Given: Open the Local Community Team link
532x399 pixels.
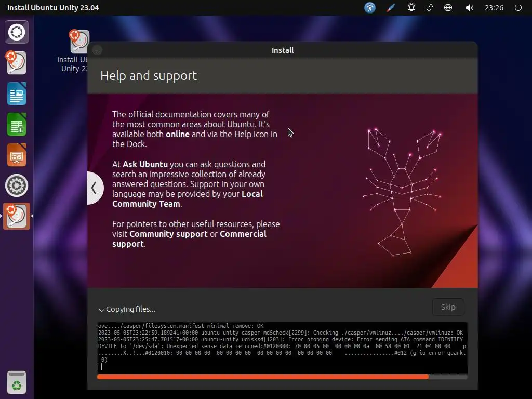Looking at the screenshot, I should point(188,199).
